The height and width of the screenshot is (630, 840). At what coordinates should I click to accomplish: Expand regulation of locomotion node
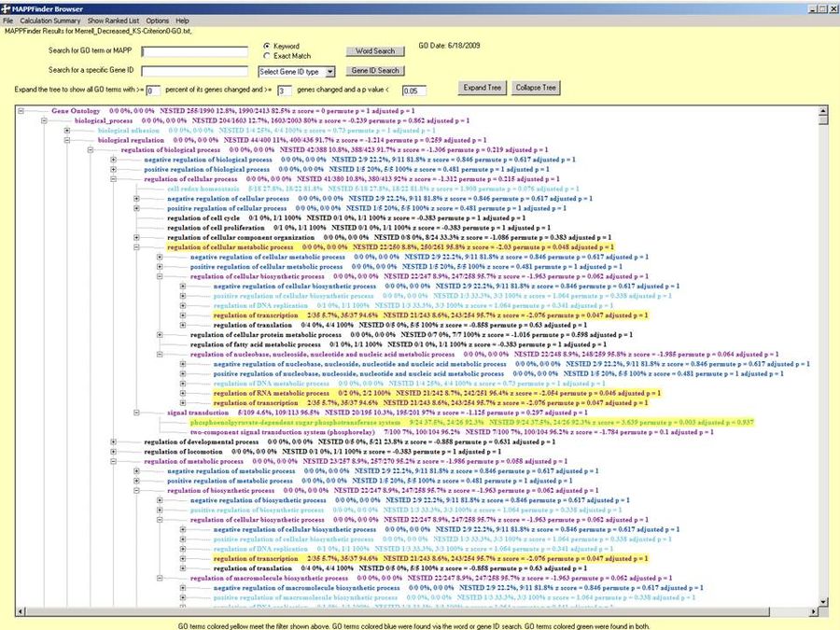[113, 452]
